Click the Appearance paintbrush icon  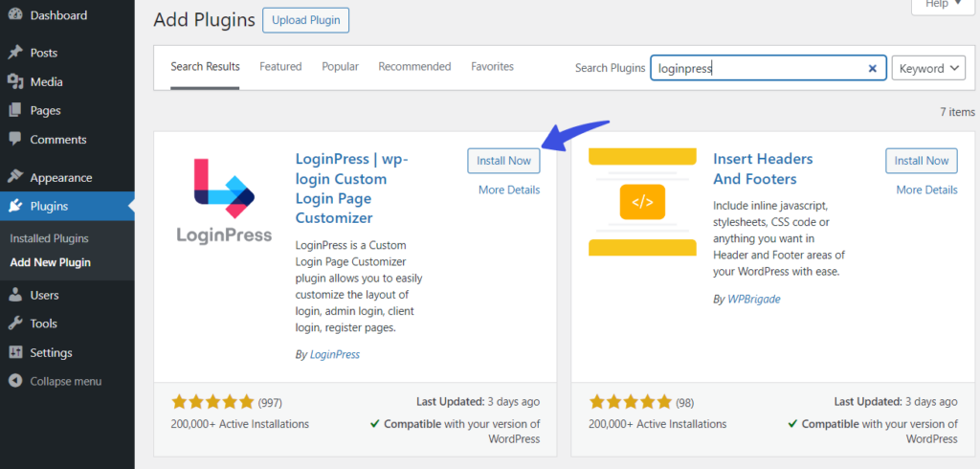(15, 178)
